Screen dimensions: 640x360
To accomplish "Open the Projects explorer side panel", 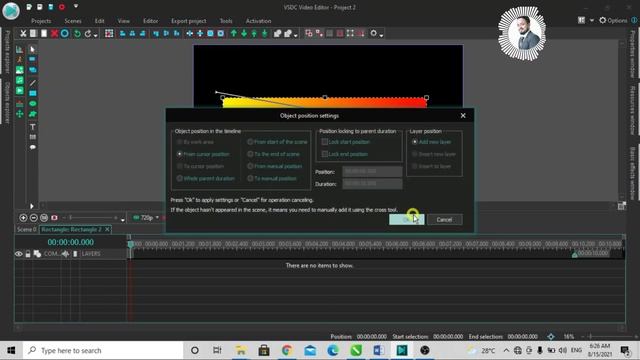I will point(7,52).
